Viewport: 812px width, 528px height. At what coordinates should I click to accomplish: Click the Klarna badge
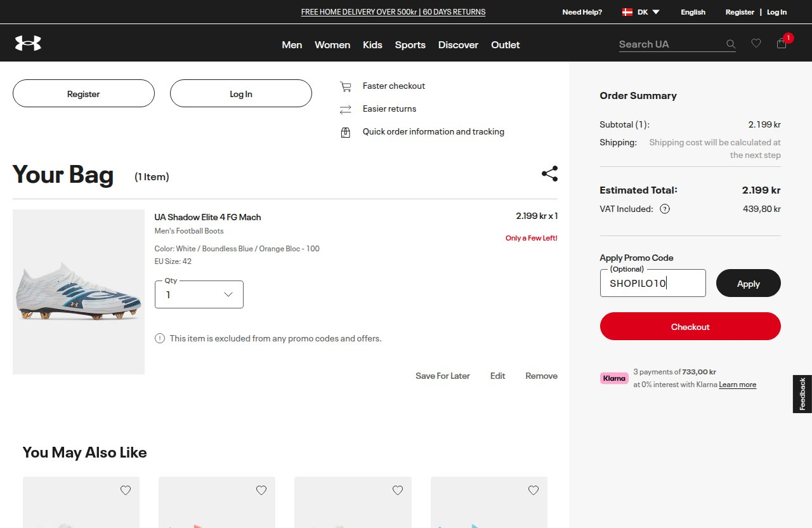(x=614, y=378)
